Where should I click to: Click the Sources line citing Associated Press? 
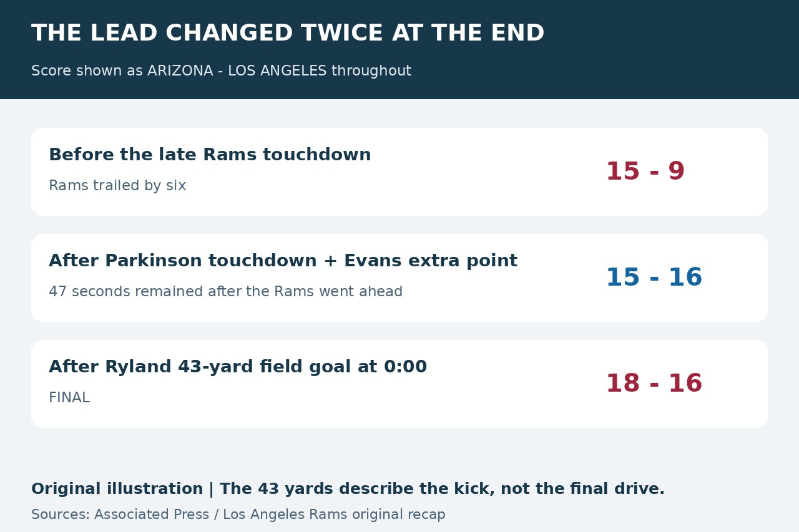[238, 515]
